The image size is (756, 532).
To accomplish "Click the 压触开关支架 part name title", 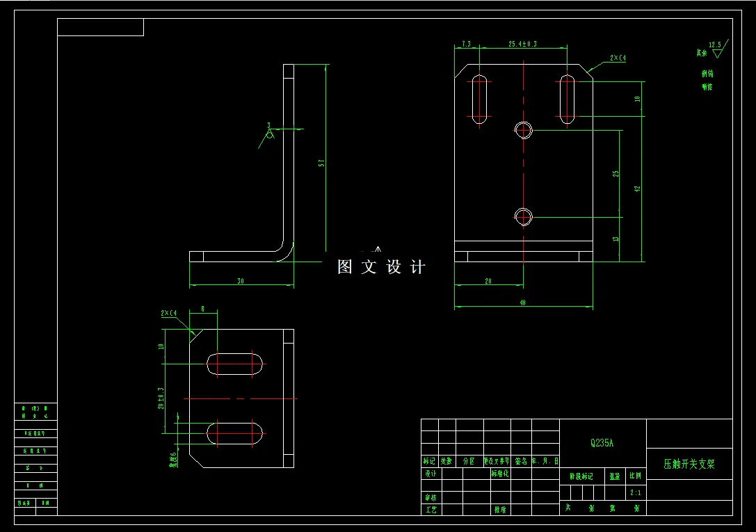I will (x=688, y=464).
